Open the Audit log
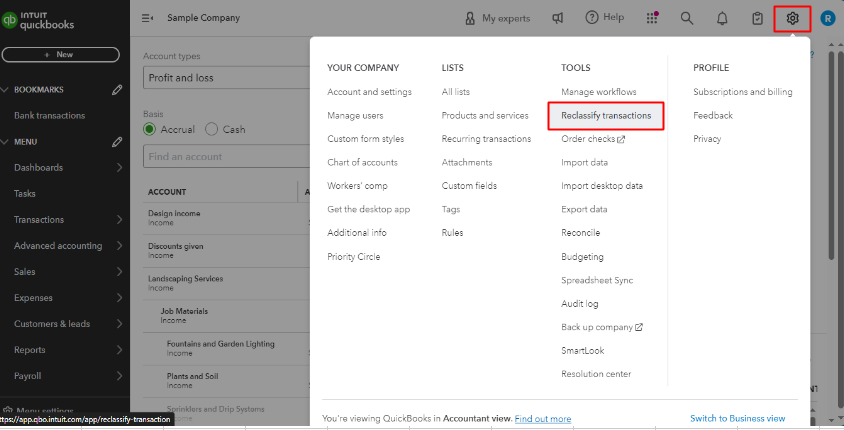 coord(579,304)
